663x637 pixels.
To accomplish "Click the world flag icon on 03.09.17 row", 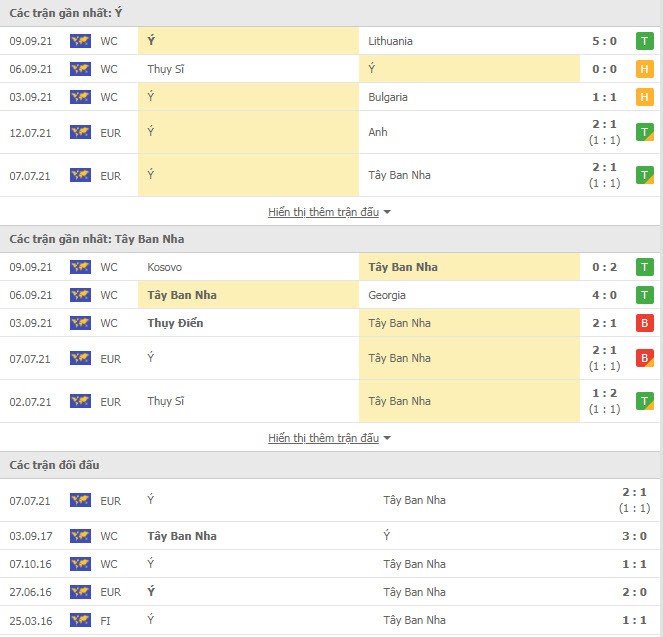I will tap(80, 536).
